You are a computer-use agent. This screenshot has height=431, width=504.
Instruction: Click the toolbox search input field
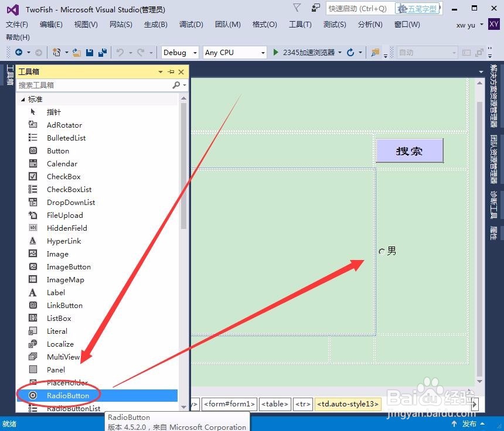coord(94,85)
